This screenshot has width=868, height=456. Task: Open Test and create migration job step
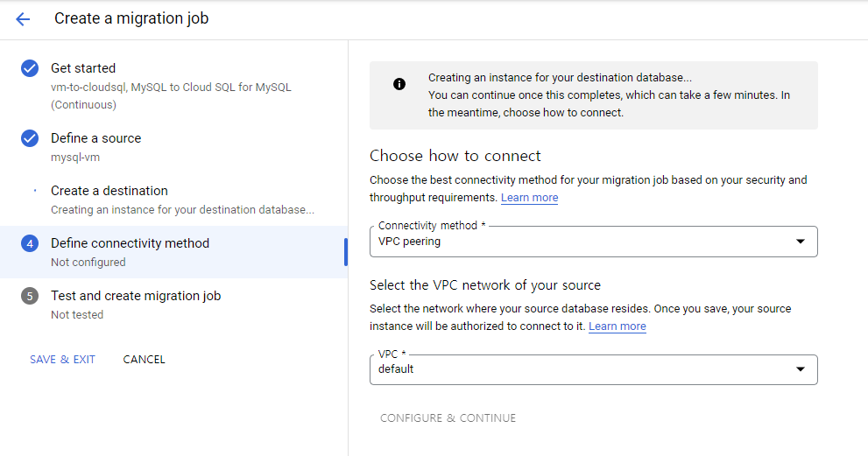coord(173,305)
